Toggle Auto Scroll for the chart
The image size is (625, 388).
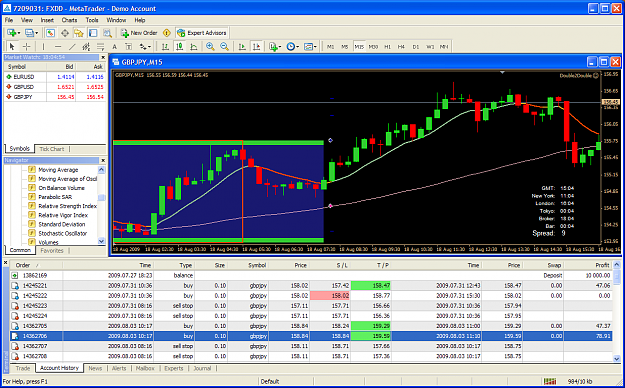click(x=242, y=47)
